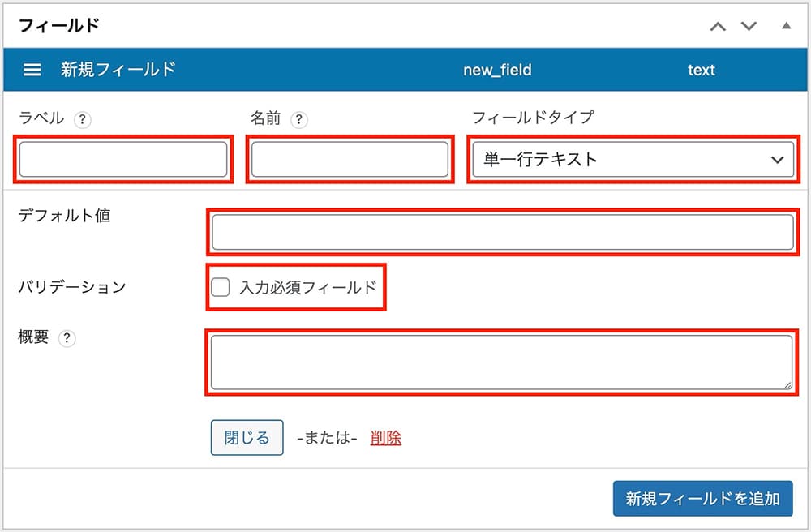Click the 新規フィールド title in the blue header
811x532 pixels.
(x=118, y=69)
